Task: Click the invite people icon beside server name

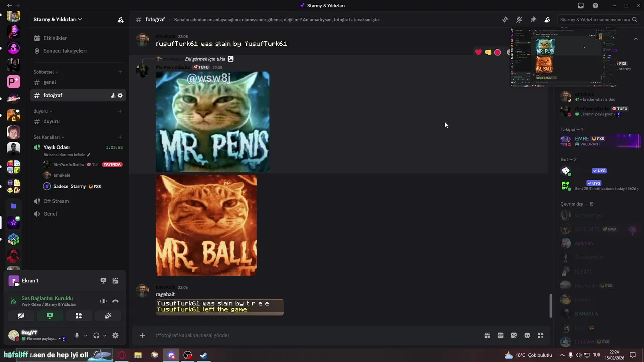Action: (120, 20)
